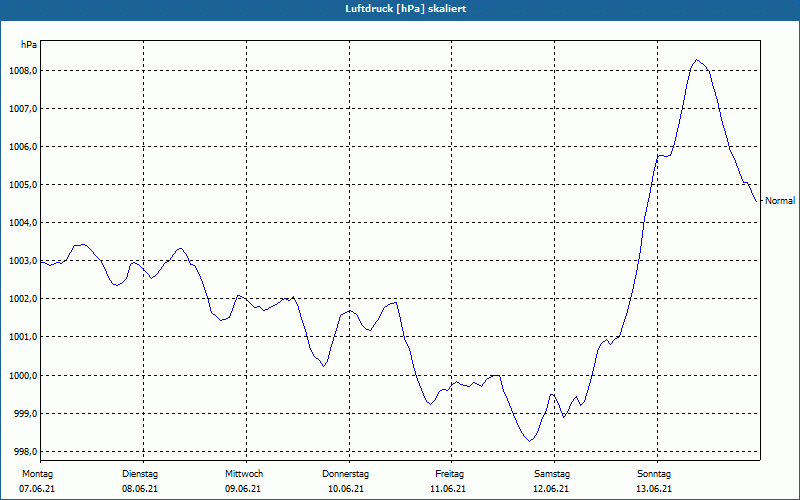Select the 1000,0 axis value
Viewport: 800px width, 500px height.
[23, 376]
